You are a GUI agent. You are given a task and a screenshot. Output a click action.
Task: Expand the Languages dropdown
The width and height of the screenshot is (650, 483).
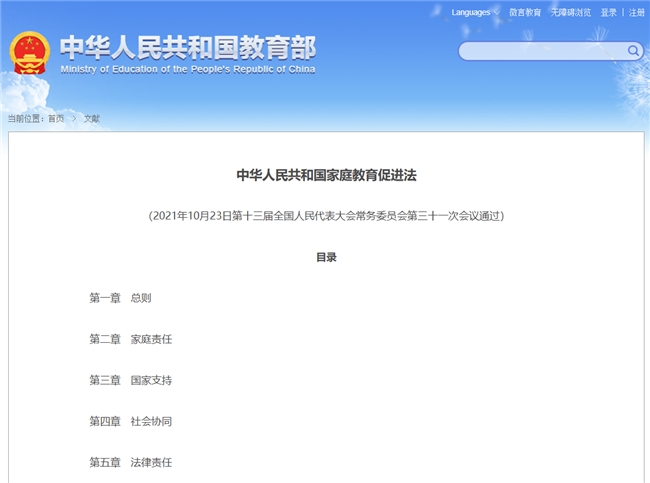pyautogui.click(x=474, y=12)
